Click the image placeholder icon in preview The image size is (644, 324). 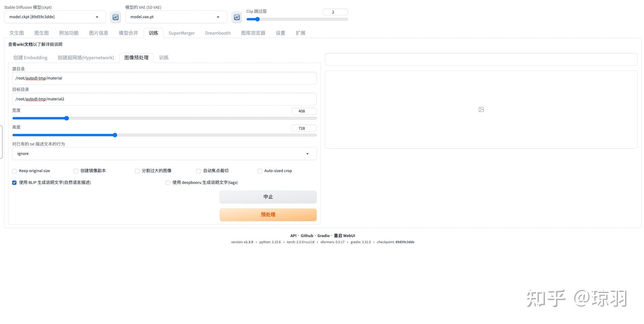pos(481,109)
